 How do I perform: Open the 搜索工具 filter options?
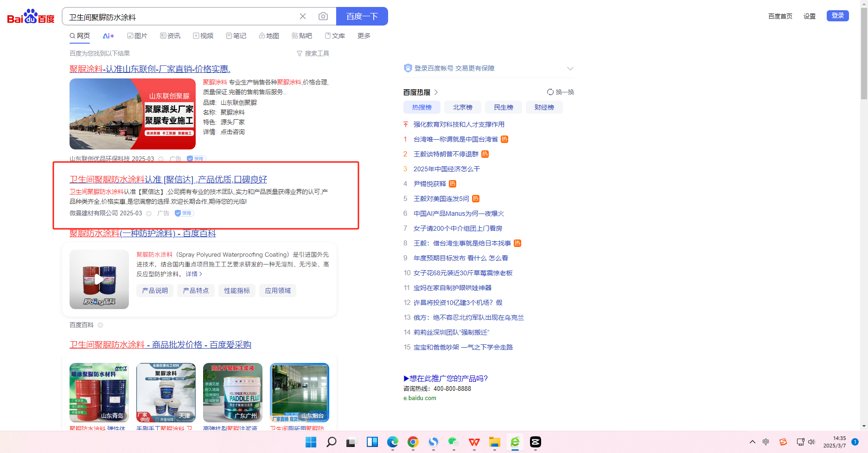(313, 53)
